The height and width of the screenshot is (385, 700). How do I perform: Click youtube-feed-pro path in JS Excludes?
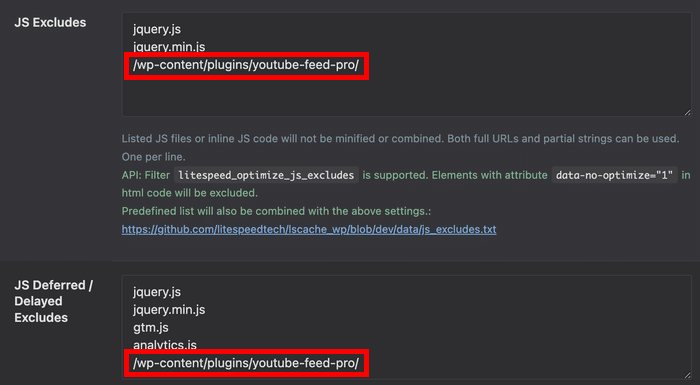(x=246, y=65)
